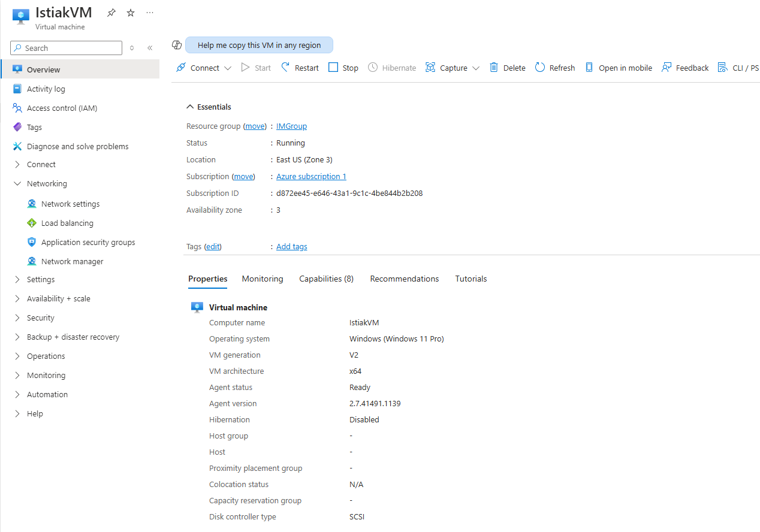Screen dimensions: 760x532
Task: Expand the Automation group in sidebar
Action: click(17, 394)
